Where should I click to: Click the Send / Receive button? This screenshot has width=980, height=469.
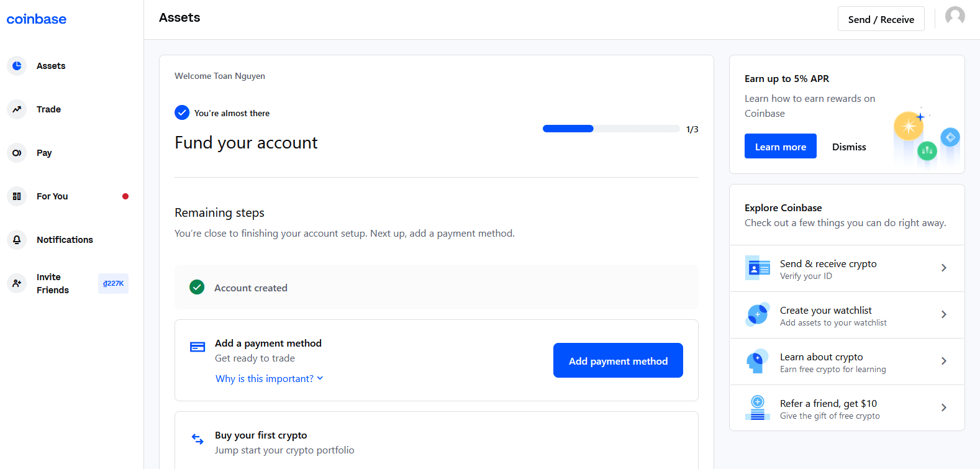pyautogui.click(x=881, y=19)
